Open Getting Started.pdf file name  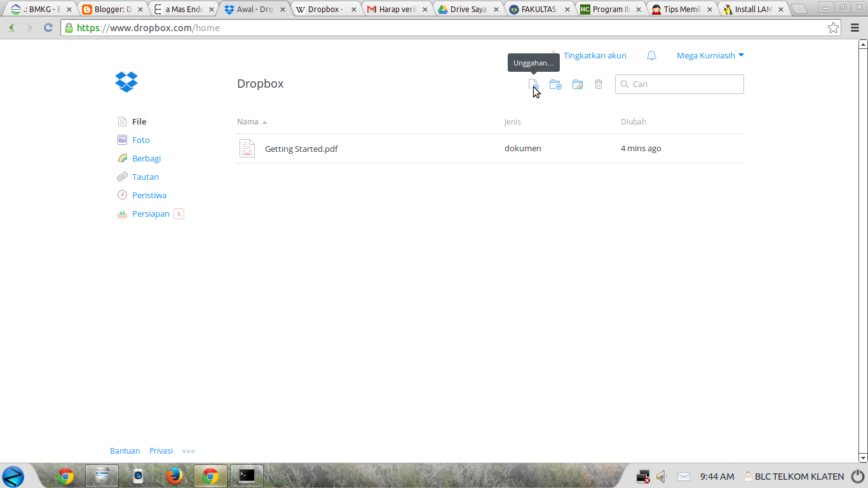(301, 149)
